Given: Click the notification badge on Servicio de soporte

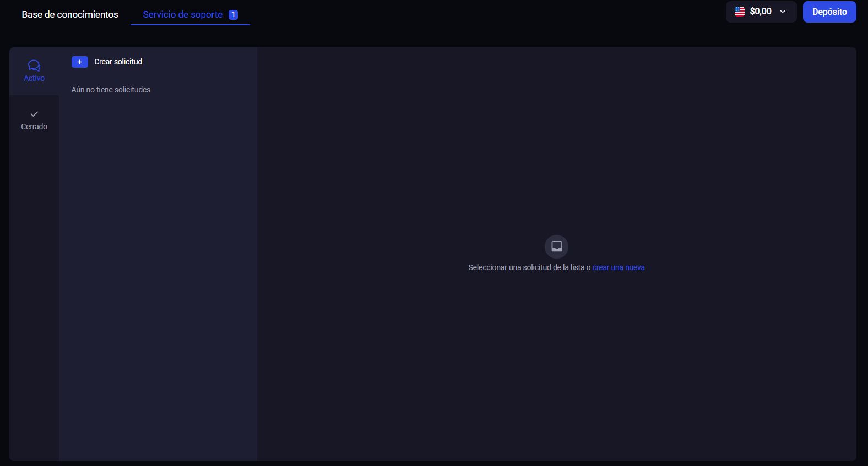Looking at the screenshot, I should 234,15.
